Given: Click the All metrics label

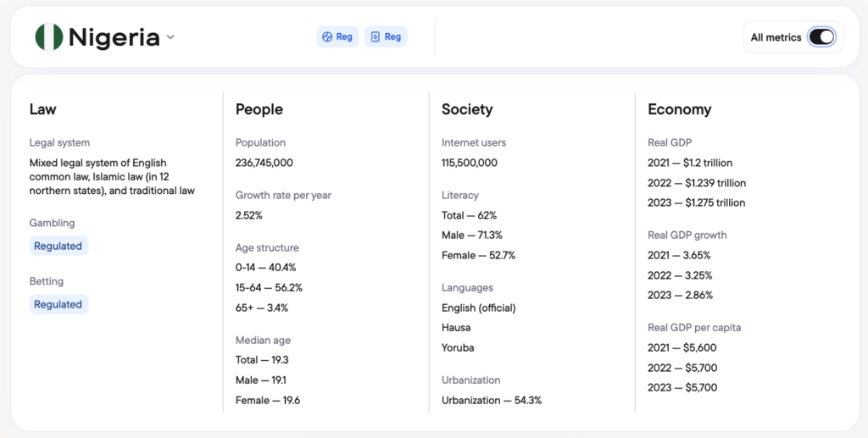Looking at the screenshot, I should (x=776, y=37).
